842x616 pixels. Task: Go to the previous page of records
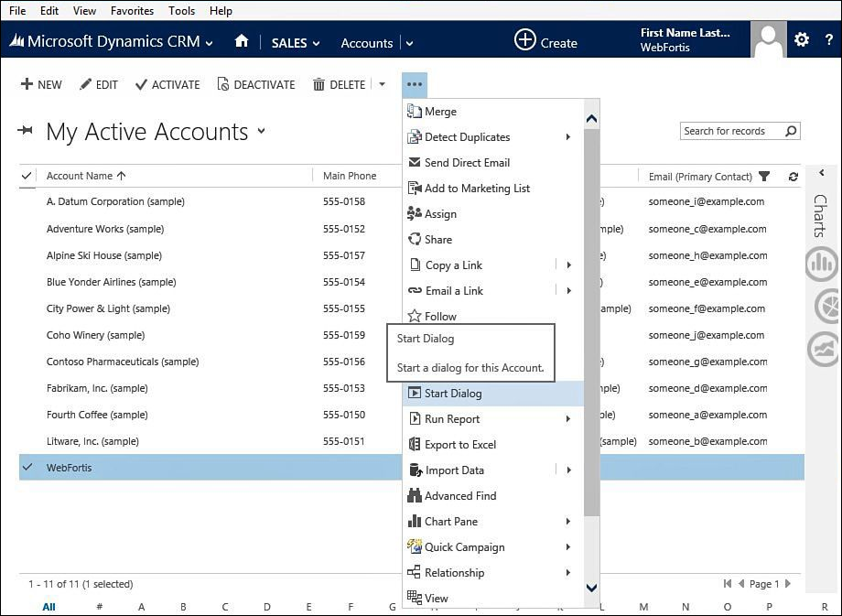[x=741, y=584]
